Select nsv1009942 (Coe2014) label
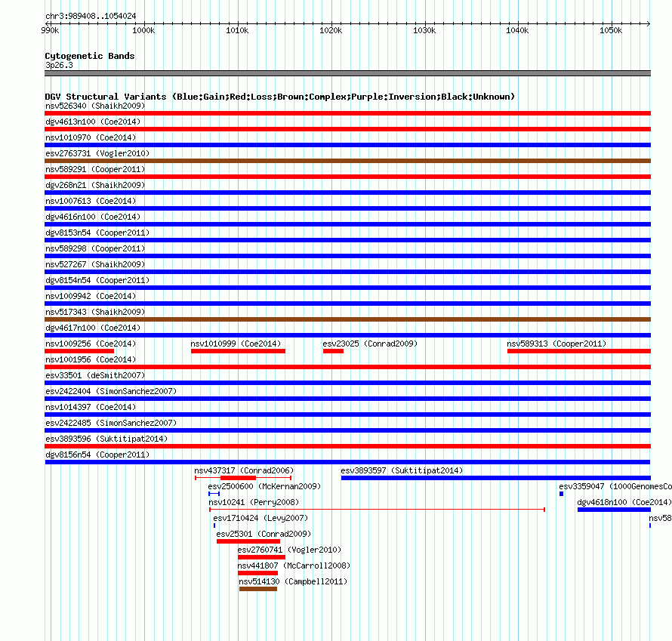The image size is (672, 641). coord(91,296)
